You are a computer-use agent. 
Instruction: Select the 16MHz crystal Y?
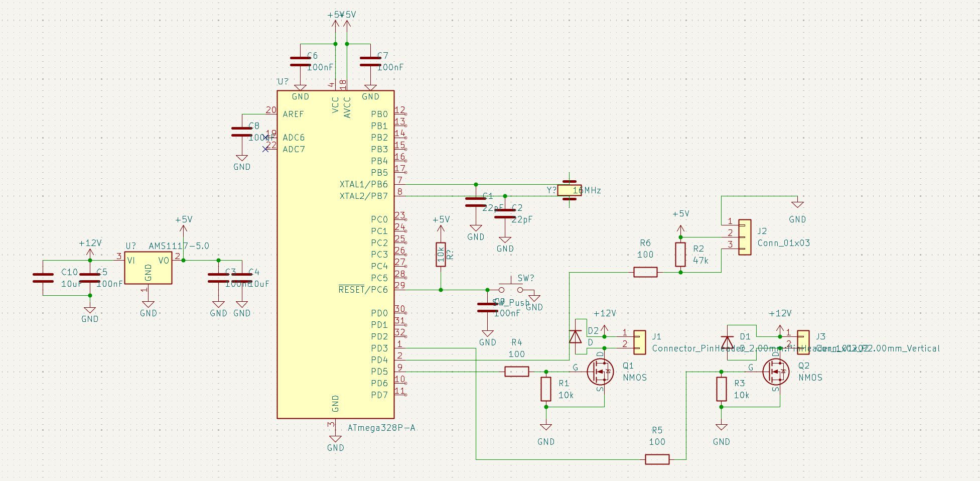(x=570, y=190)
